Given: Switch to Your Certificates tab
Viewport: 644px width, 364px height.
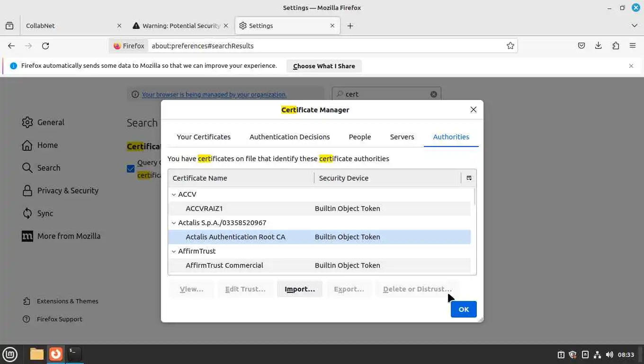Looking at the screenshot, I should (204, 137).
